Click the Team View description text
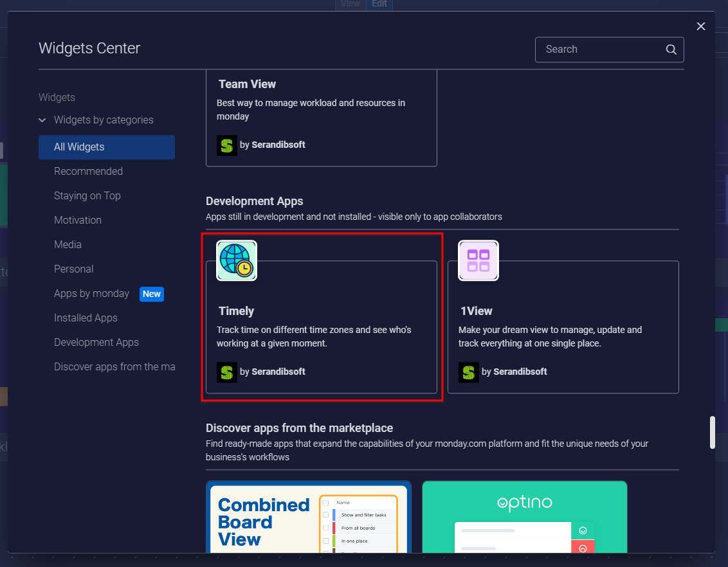Screen dimensions: 728x567 click(311, 109)
